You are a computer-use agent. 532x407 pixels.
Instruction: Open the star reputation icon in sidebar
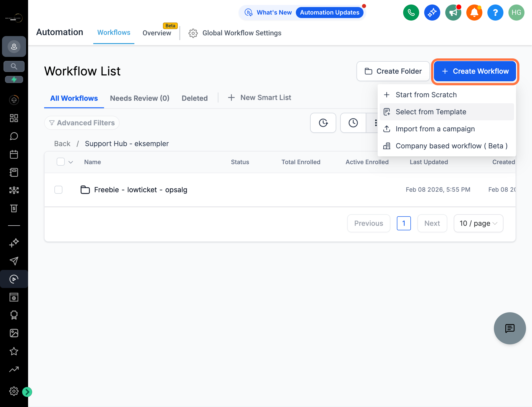pyautogui.click(x=14, y=351)
